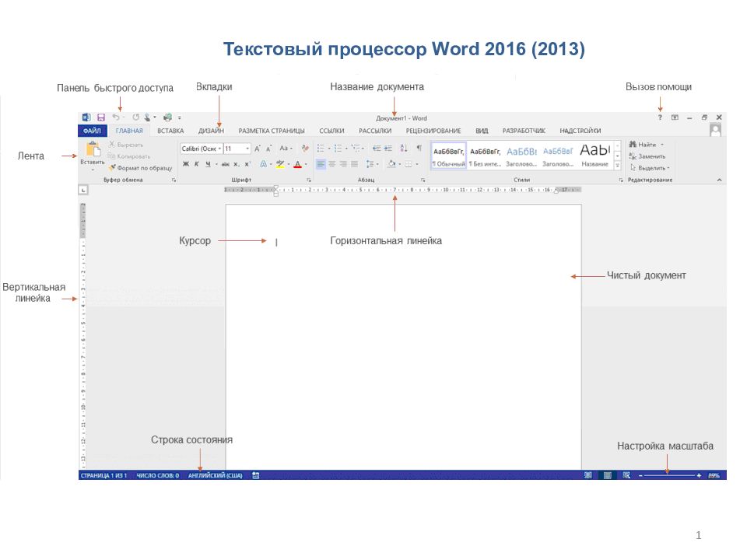Viewport: 747px width, 560px height.
Task: Click the borders grid icon
Action: (409, 164)
